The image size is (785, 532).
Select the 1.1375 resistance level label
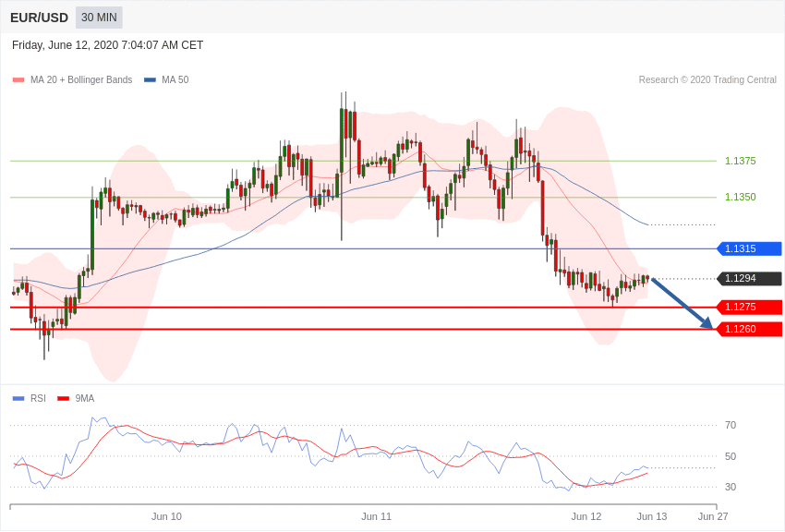click(741, 161)
